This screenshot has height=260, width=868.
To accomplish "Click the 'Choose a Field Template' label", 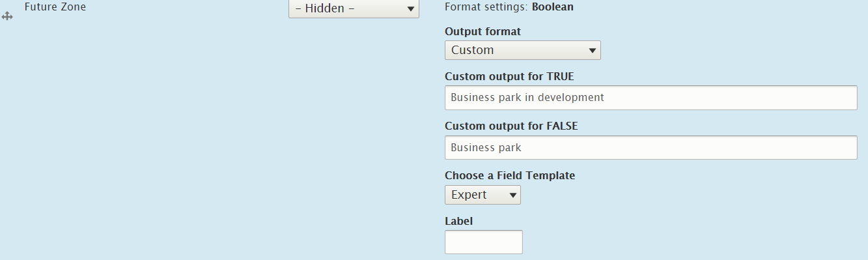I will 510,175.
